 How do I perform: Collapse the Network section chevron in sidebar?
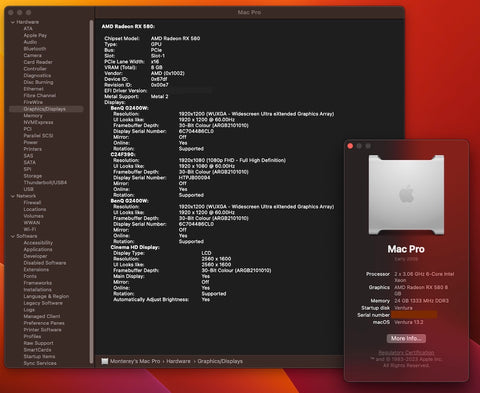[x=13, y=196]
